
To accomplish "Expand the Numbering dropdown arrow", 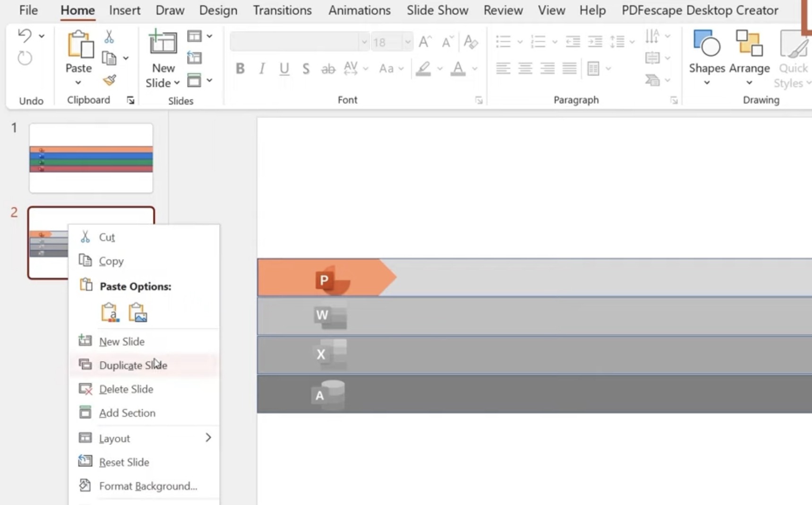I will pos(555,42).
